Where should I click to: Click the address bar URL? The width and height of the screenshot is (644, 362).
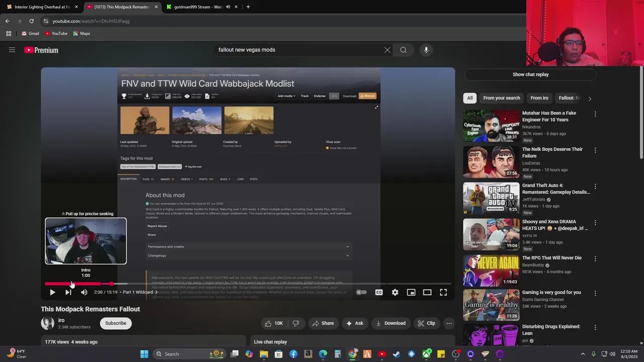[91, 21]
